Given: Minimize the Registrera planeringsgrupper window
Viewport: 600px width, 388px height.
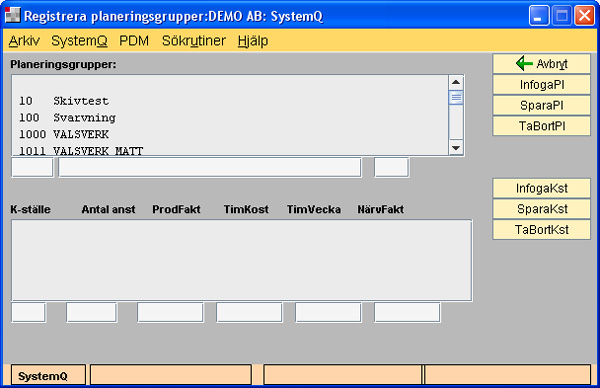Looking at the screenshot, I should [x=539, y=16].
